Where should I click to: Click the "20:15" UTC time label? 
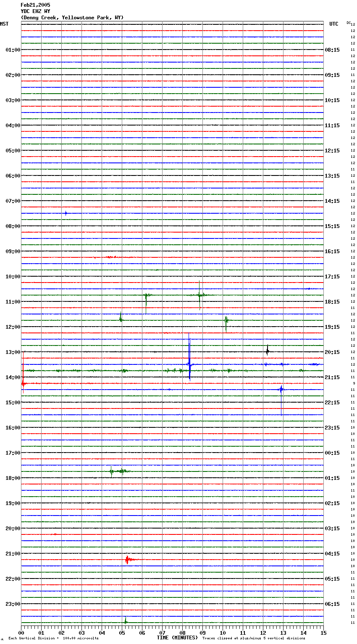[332, 352]
